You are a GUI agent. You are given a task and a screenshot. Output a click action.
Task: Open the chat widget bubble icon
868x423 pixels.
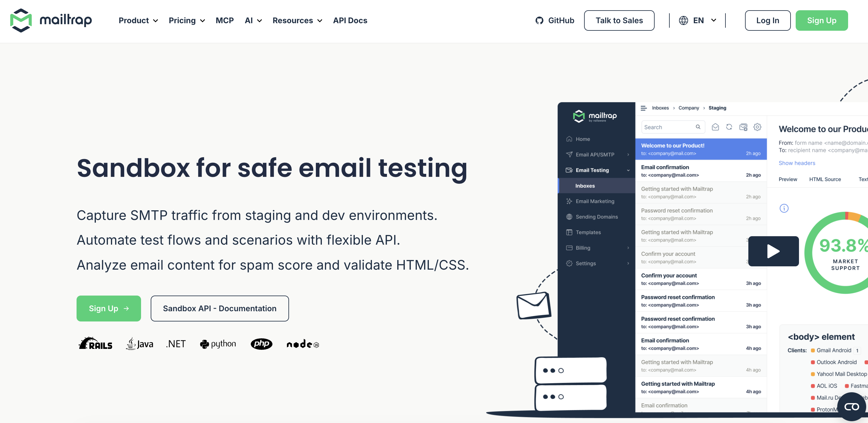tap(851, 407)
